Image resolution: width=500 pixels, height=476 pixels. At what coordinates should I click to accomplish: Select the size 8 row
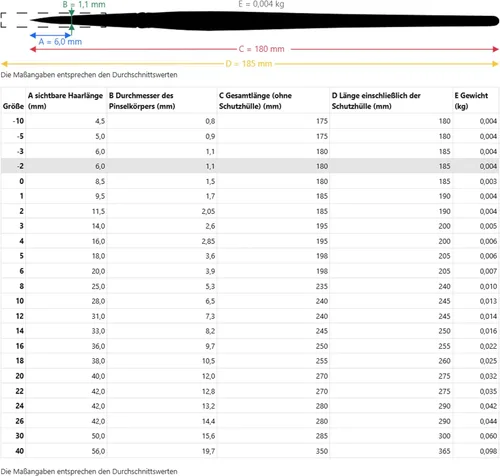pyautogui.click(x=250, y=286)
